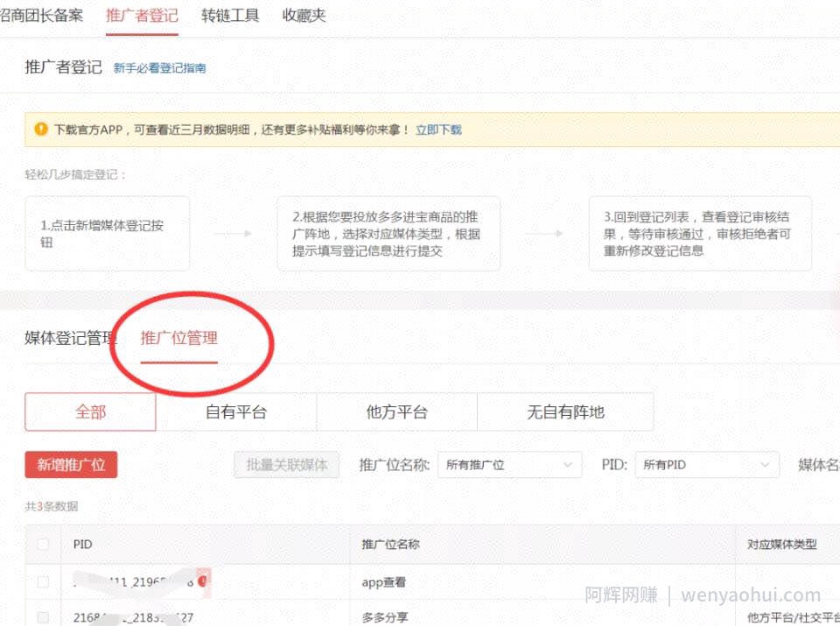Click the orange warning icon in the banner

tap(41, 130)
